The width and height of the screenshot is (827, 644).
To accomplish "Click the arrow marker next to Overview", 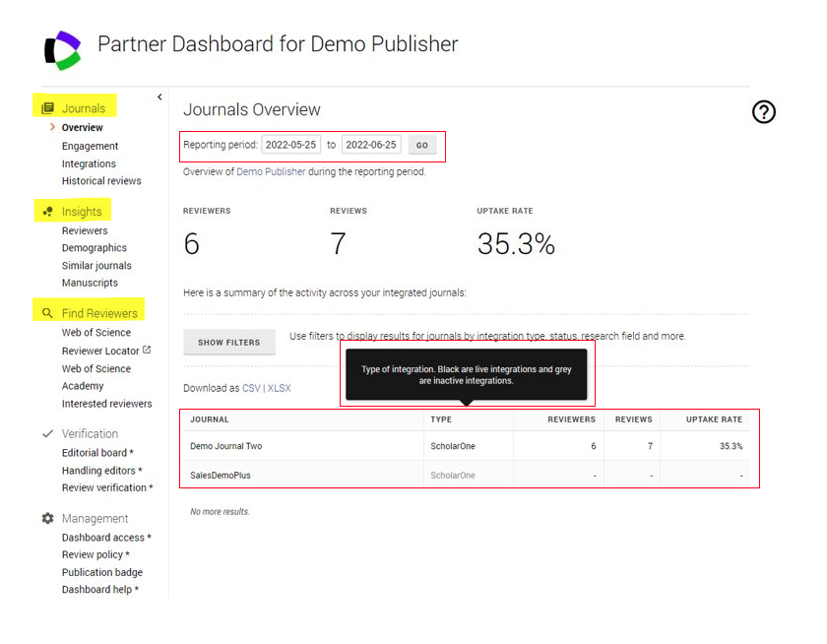I will click(52, 127).
